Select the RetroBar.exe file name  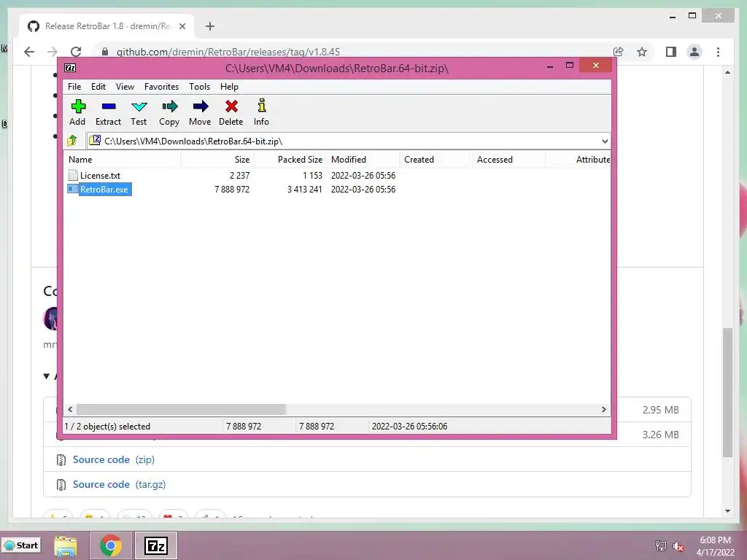pyautogui.click(x=104, y=189)
